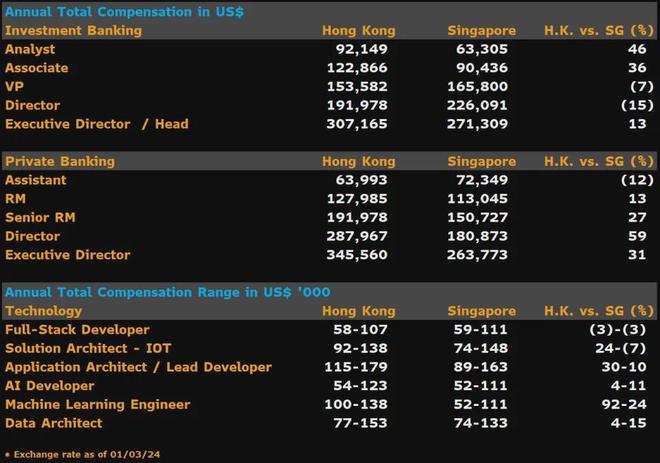
Task: Click Assistant percentage value (12)
Action: [637, 180]
